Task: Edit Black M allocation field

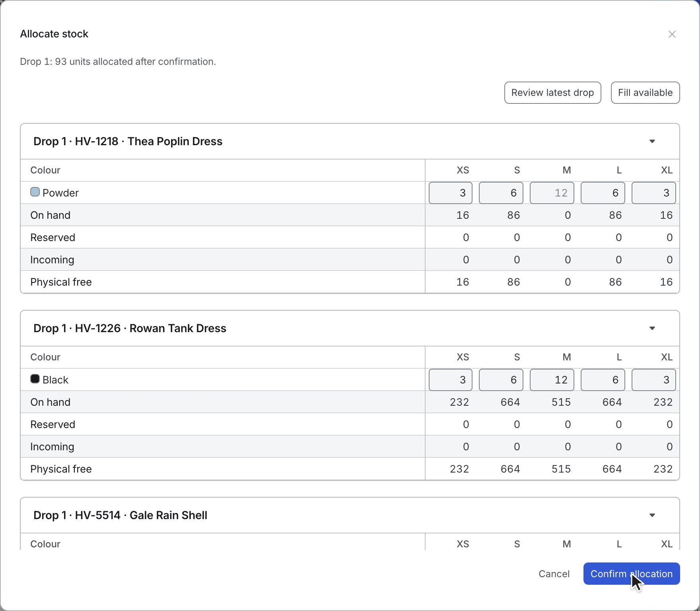Action: (x=552, y=380)
